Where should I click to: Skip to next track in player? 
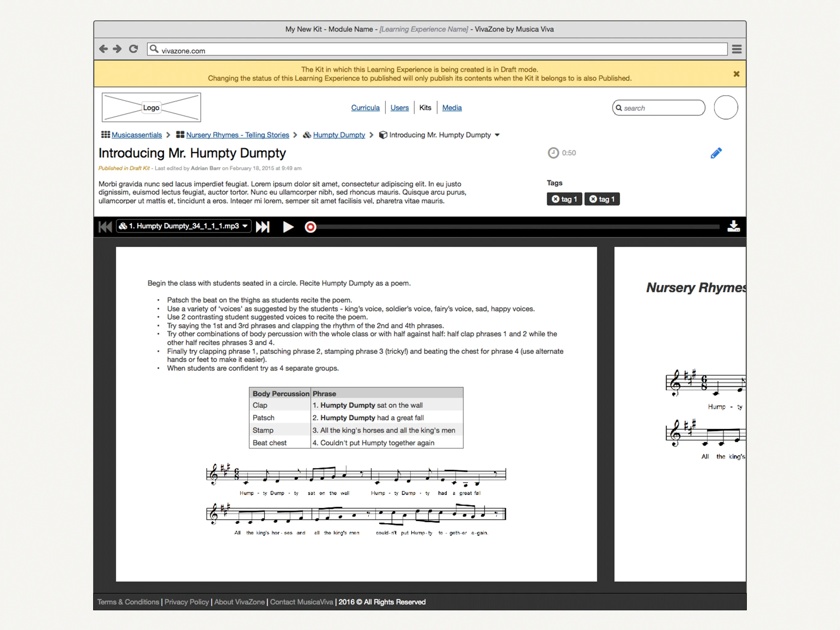pyautogui.click(x=263, y=227)
